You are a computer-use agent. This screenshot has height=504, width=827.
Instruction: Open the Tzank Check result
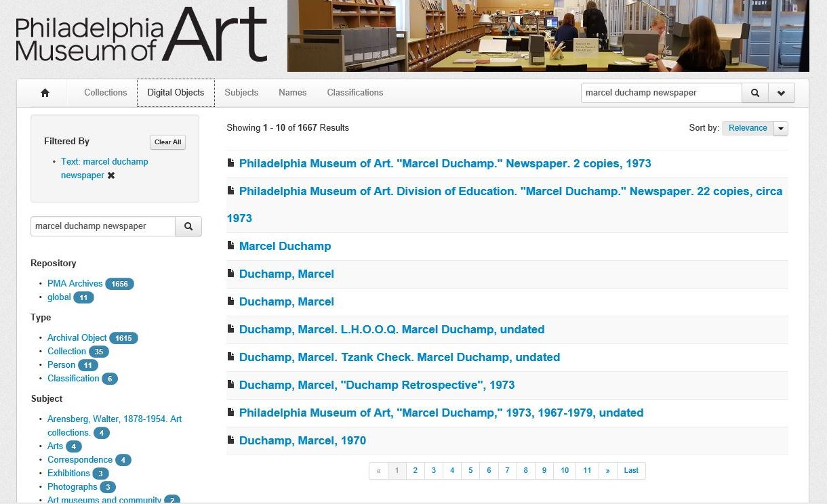[x=399, y=358]
